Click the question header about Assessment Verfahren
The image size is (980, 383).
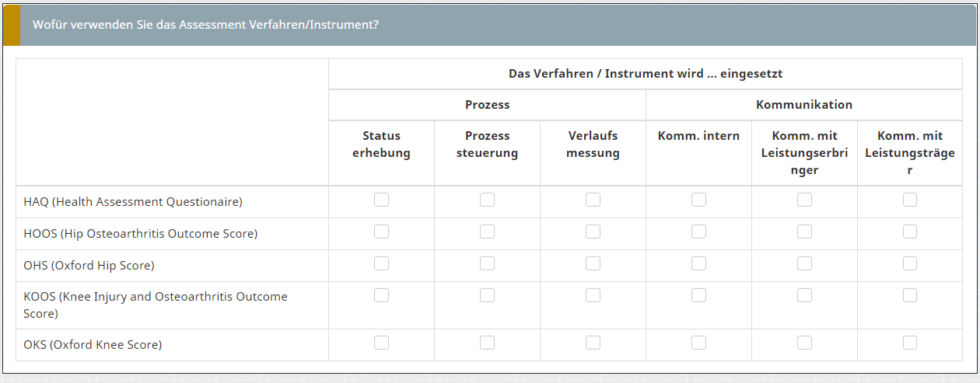(x=205, y=24)
